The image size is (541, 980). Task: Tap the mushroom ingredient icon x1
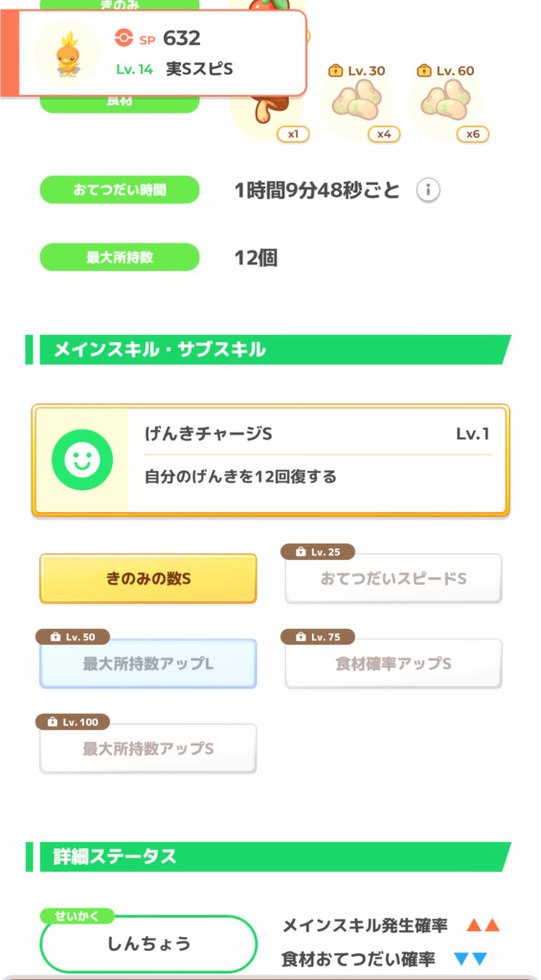[x=269, y=111]
